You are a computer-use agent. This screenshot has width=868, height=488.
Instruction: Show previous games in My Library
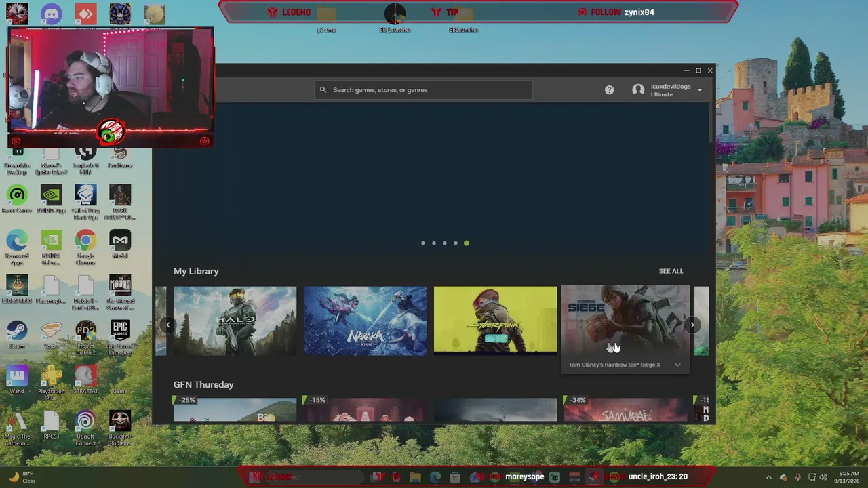click(168, 325)
